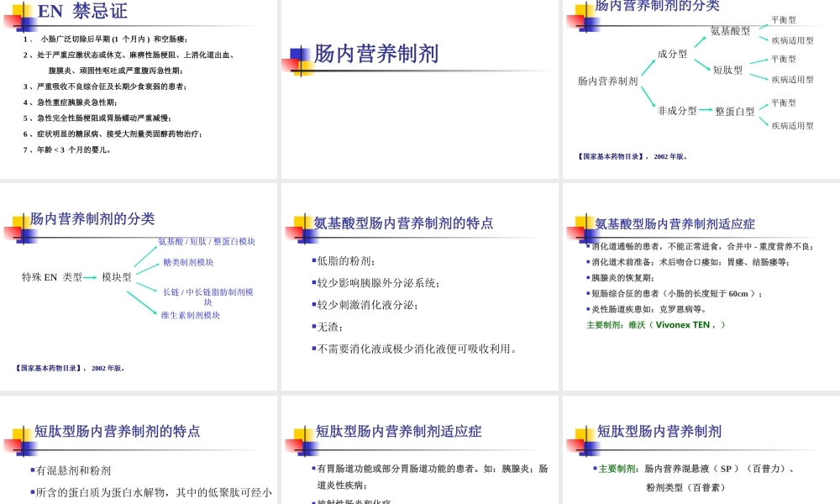The image size is (840, 504).
Task: Toggle the bullet marker beside 低脂的粉剂
Action: point(312,261)
